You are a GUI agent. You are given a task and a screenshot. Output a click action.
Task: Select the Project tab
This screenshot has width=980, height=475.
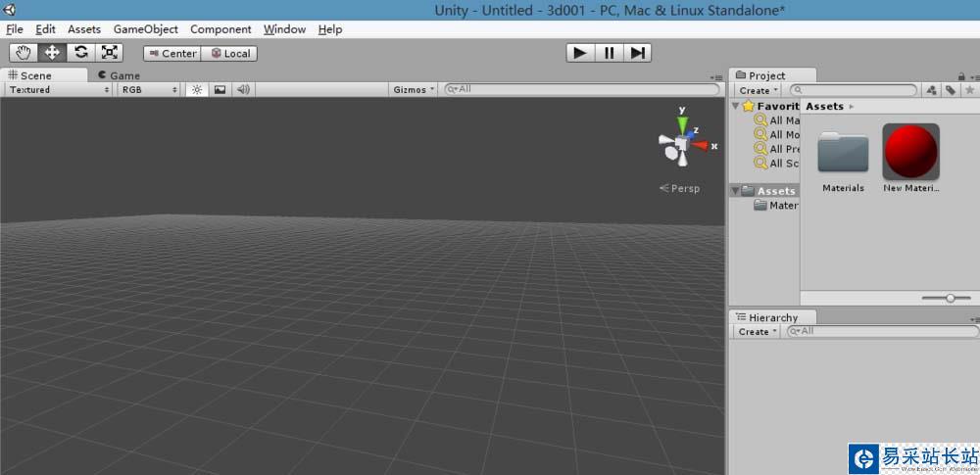[773, 75]
